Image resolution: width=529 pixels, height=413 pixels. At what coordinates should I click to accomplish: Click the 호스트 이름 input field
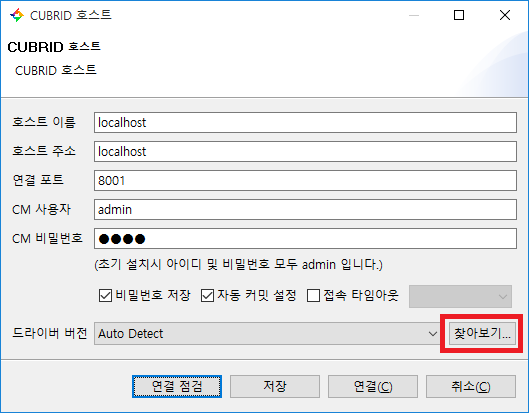click(305, 122)
